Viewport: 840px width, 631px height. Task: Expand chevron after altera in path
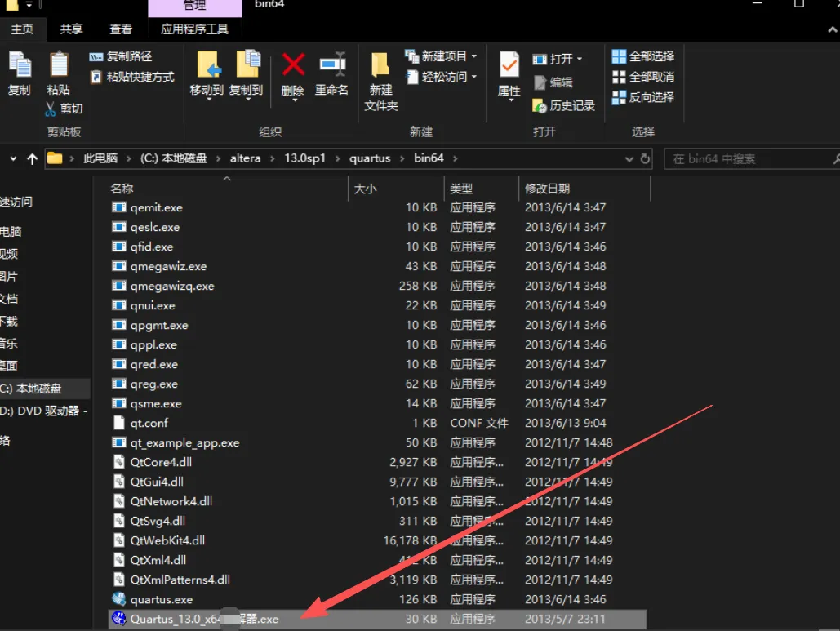(x=272, y=158)
